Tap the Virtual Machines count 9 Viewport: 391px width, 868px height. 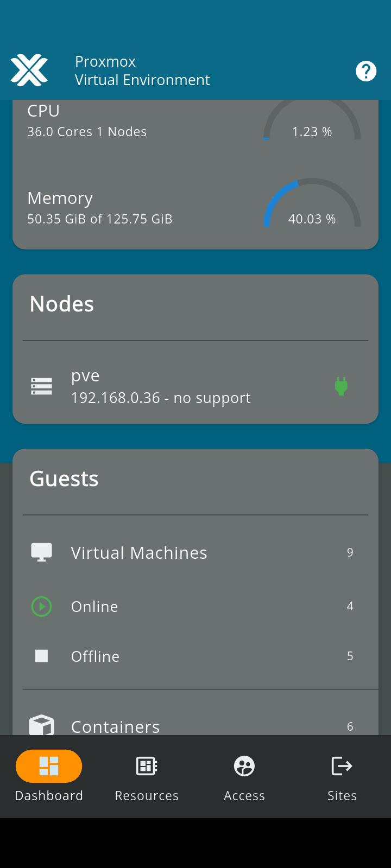tap(350, 552)
